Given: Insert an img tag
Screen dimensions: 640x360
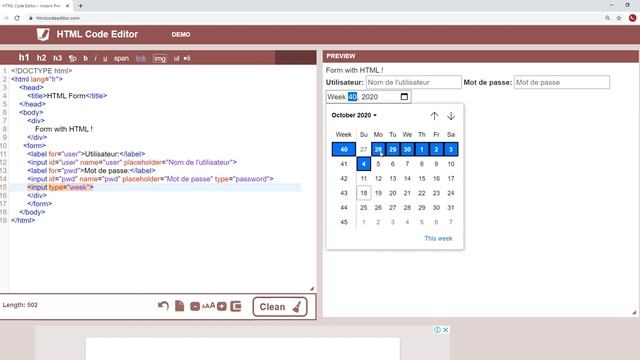Looking at the screenshot, I should (x=160, y=58).
